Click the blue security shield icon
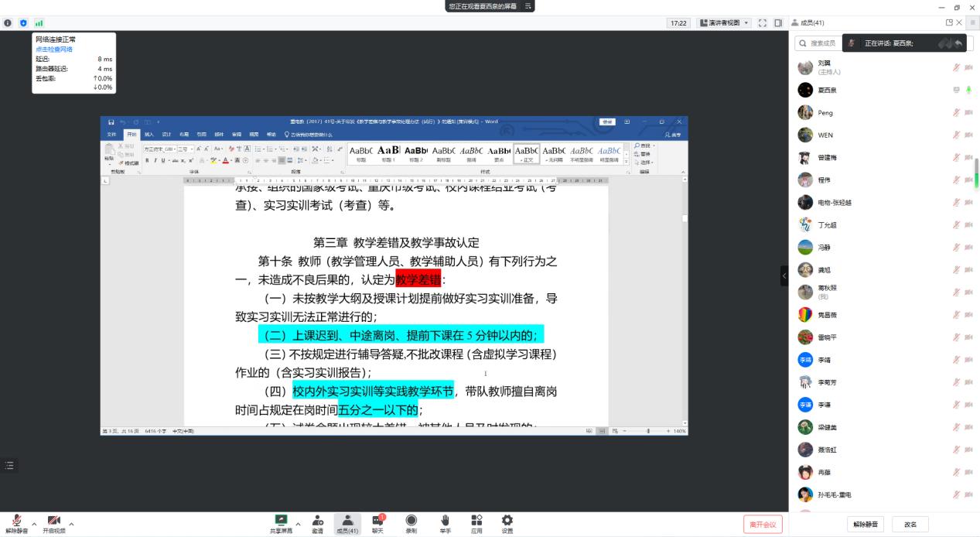 pos(23,23)
